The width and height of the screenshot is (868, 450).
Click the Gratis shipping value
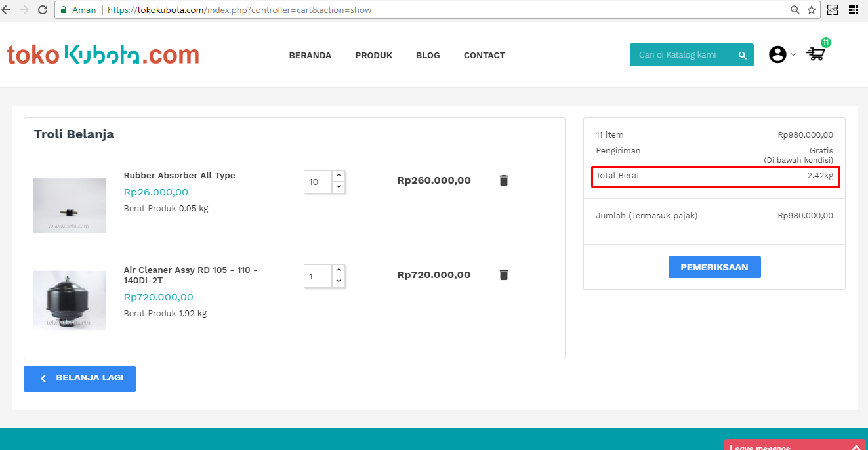(x=821, y=151)
